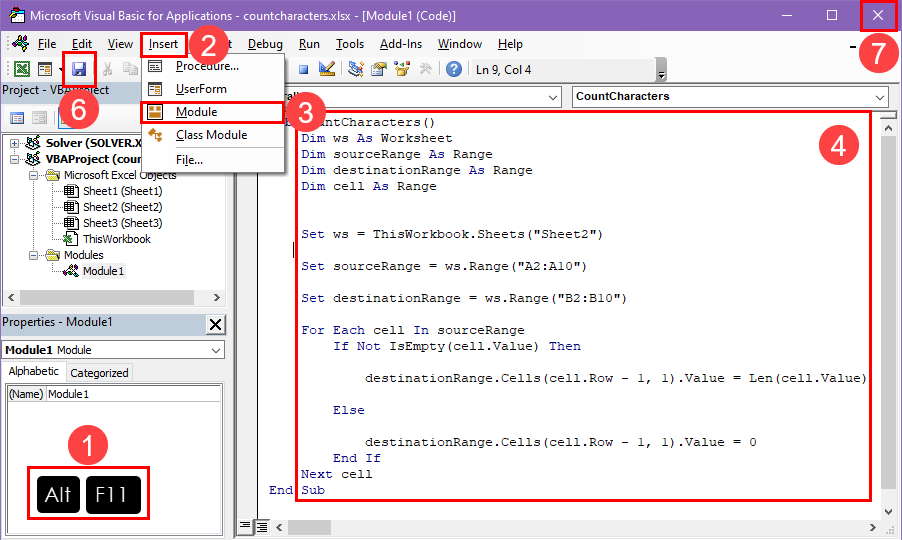Open the Add-Ins menu

(401, 44)
